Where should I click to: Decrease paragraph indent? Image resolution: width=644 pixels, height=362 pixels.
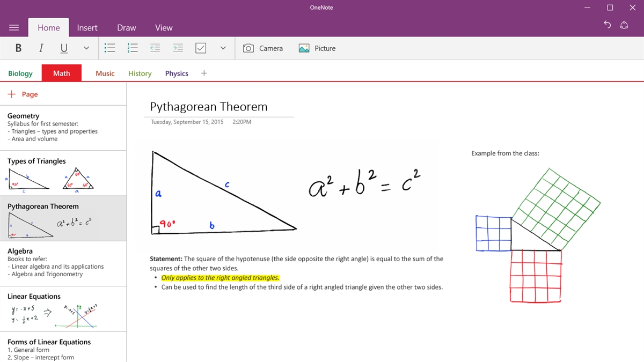[x=155, y=48]
